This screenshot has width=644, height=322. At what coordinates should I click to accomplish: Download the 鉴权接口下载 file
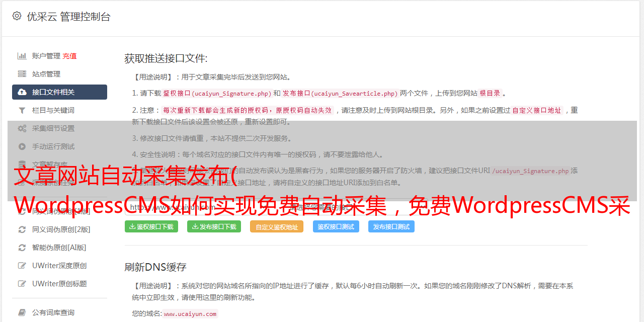pyautogui.click(x=151, y=226)
